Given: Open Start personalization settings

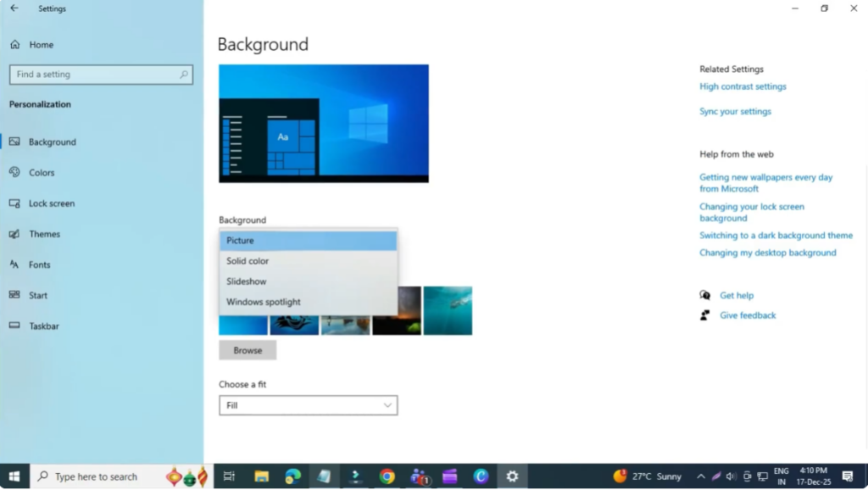Looking at the screenshot, I should click(37, 295).
